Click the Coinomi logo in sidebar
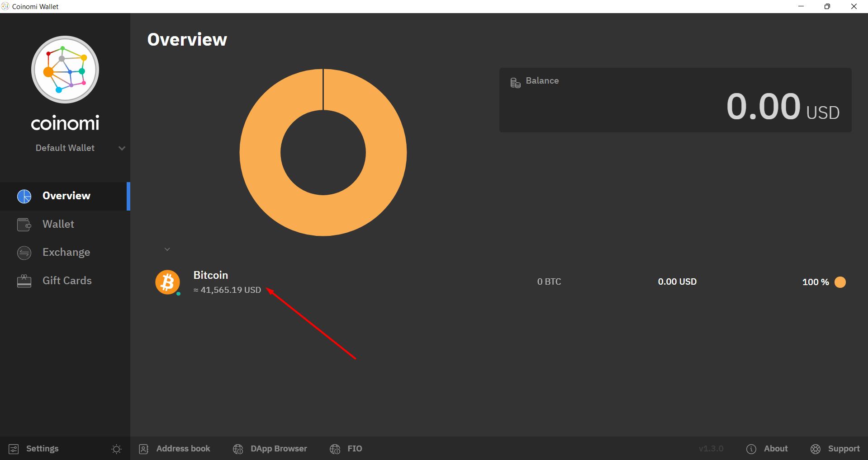 click(x=65, y=70)
